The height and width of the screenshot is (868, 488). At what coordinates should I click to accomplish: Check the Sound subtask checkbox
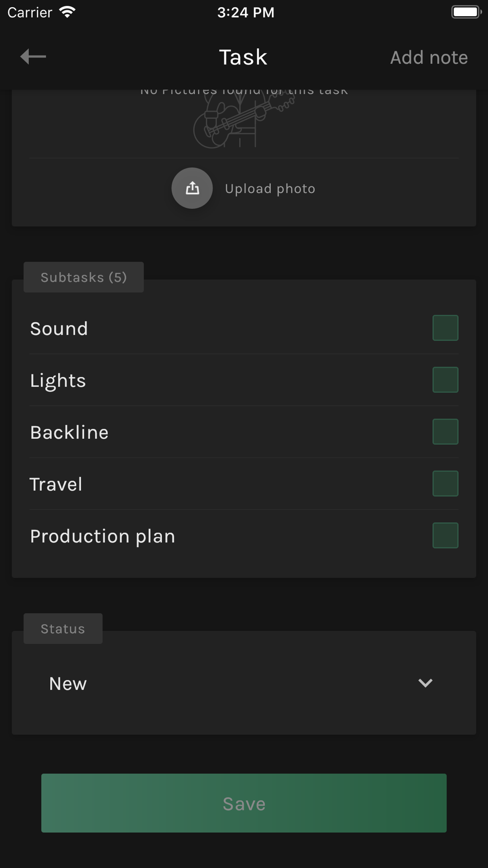[445, 328]
